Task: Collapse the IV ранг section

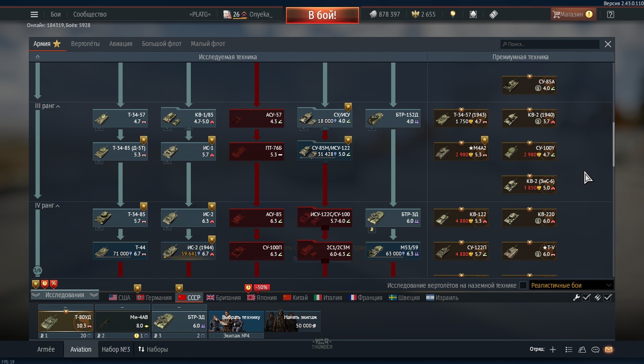Action: click(x=47, y=206)
